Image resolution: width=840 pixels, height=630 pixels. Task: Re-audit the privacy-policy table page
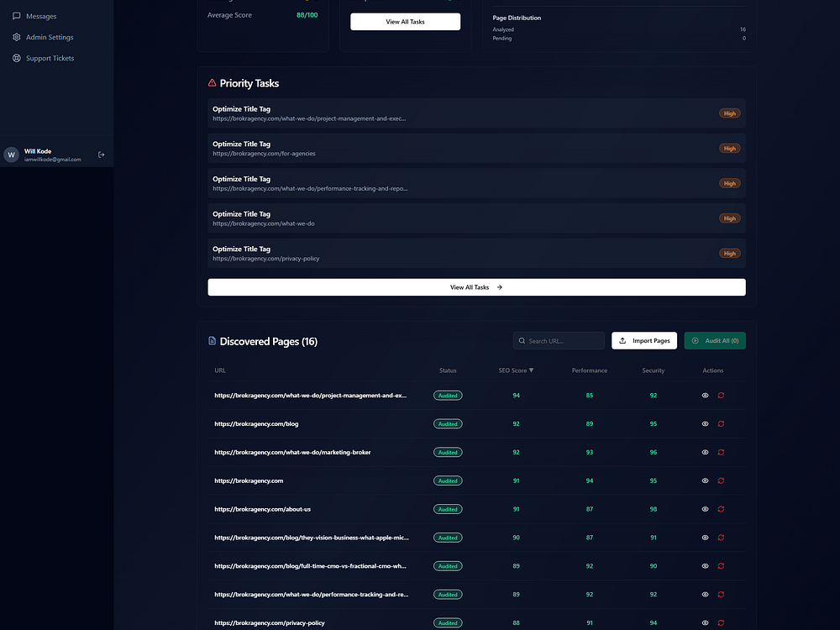click(x=721, y=622)
